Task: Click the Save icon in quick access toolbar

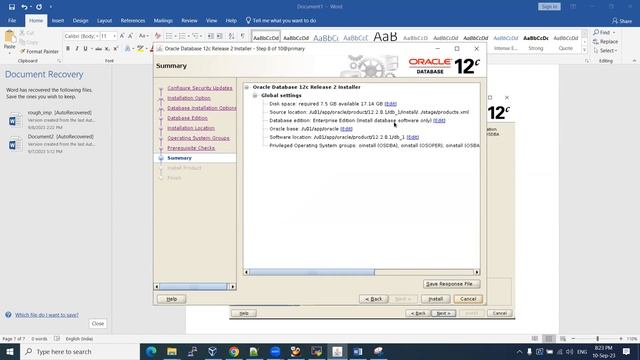Action: click(x=12, y=7)
